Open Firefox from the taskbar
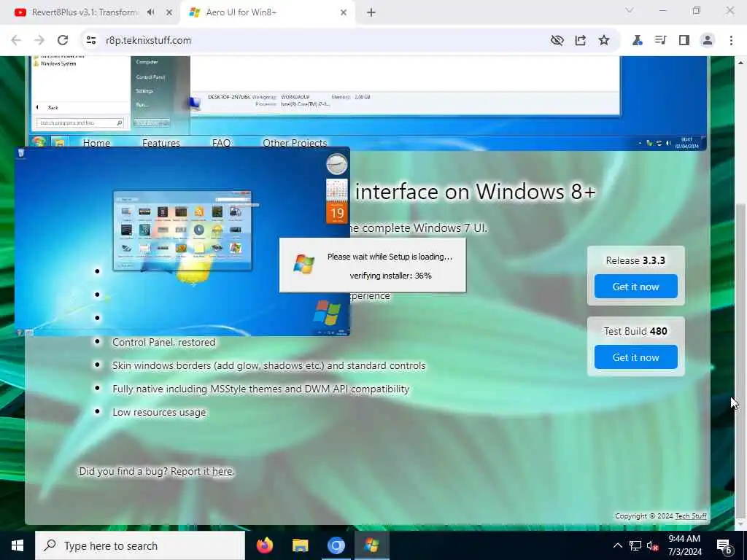747x560 pixels. 264,545
